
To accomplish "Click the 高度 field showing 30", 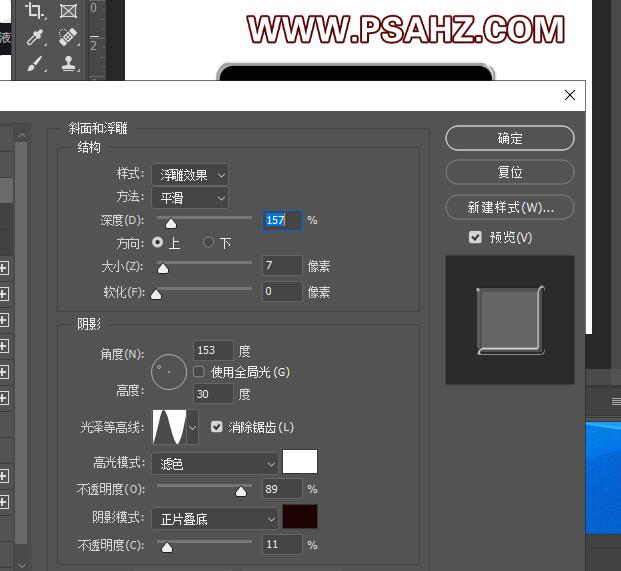I will tap(213, 394).
